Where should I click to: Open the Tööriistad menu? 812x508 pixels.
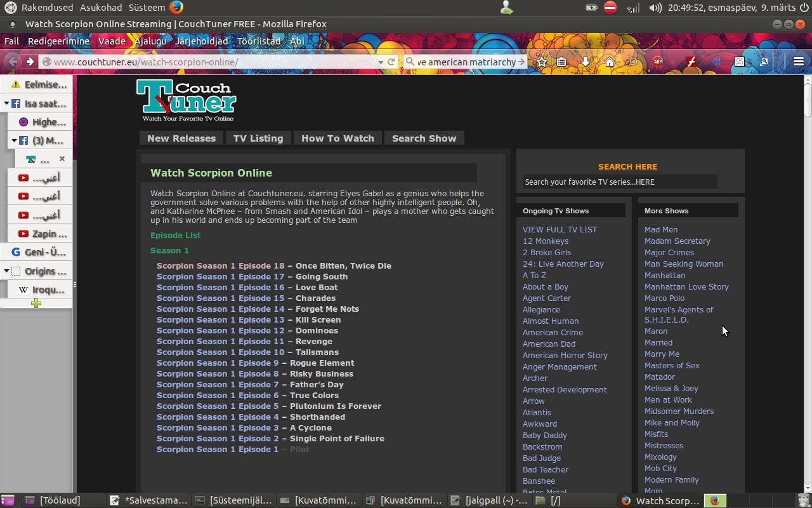click(x=259, y=41)
